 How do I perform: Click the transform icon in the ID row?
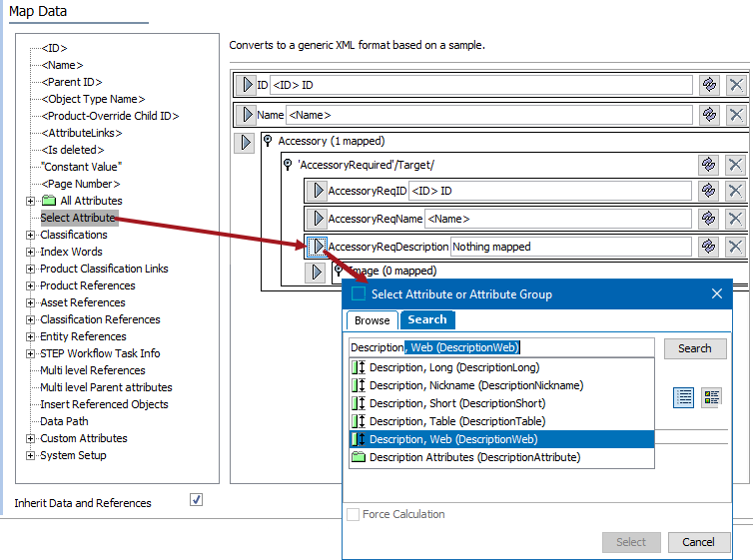click(709, 85)
